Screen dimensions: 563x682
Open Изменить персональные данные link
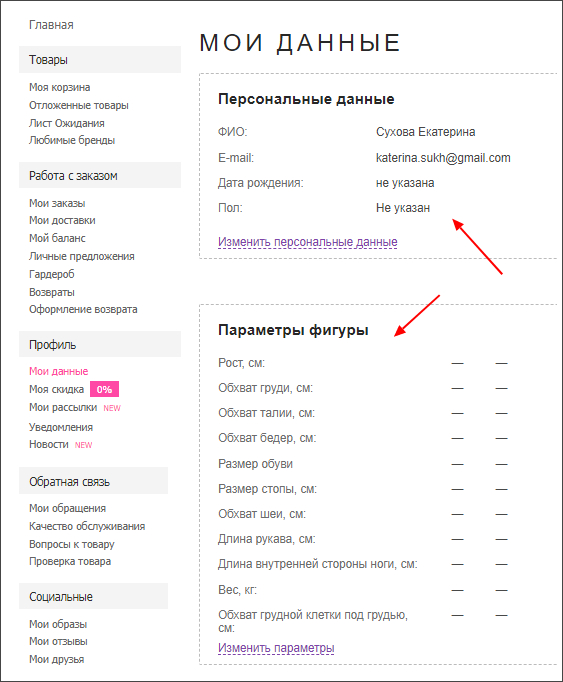point(308,242)
